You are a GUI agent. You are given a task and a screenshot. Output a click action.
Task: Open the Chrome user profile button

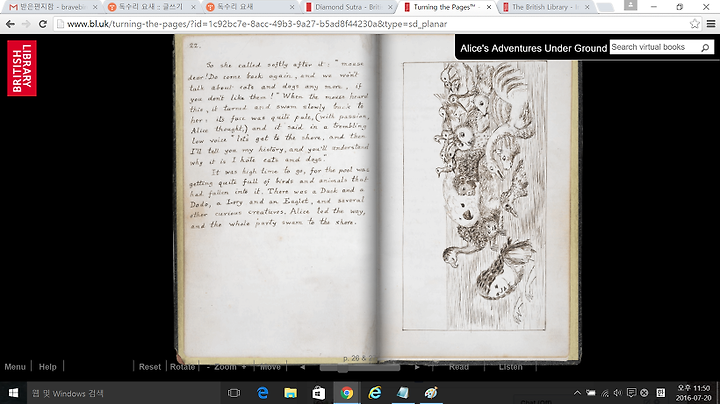pyautogui.click(x=630, y=5)
